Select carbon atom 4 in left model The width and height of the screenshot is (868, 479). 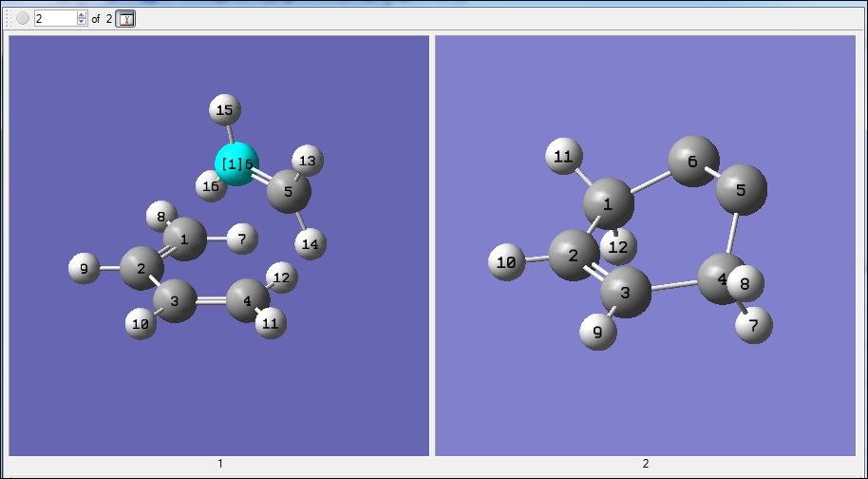tap(248, 300)
